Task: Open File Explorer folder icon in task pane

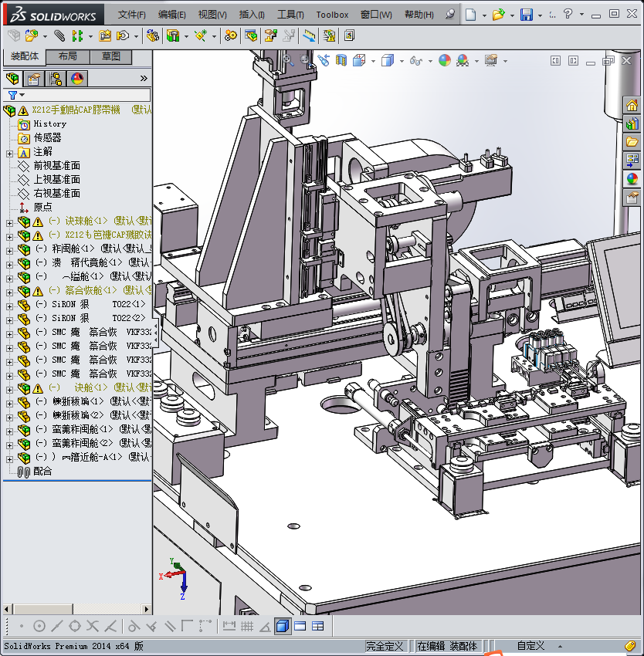Action: (x=632, y=142)
